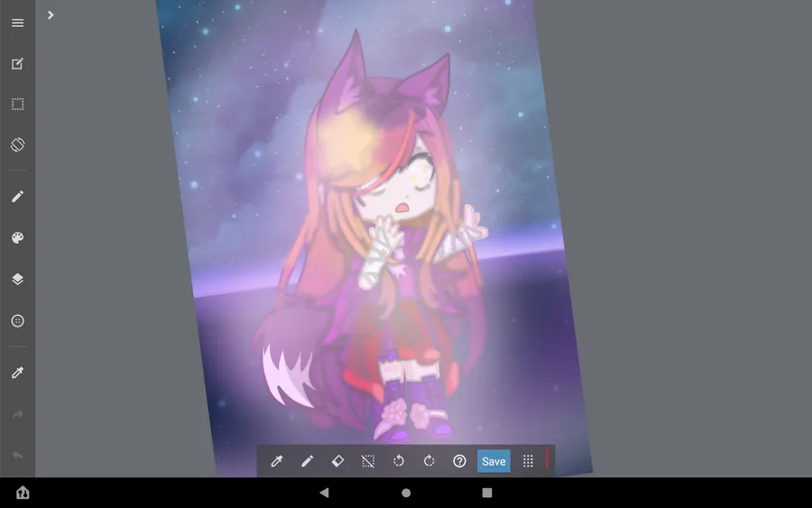Select the pencil in bottom toolbar
Screen dimensions: 812x508
[x=307, y=461]
